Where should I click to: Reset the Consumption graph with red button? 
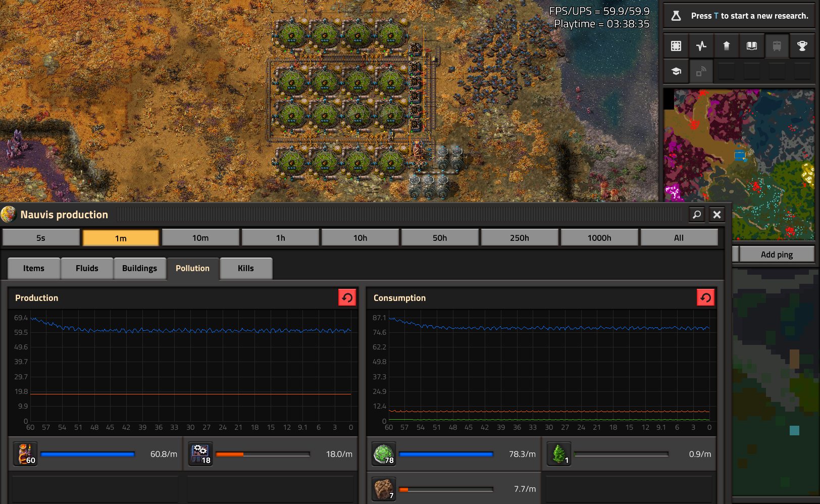click(706, 297)
